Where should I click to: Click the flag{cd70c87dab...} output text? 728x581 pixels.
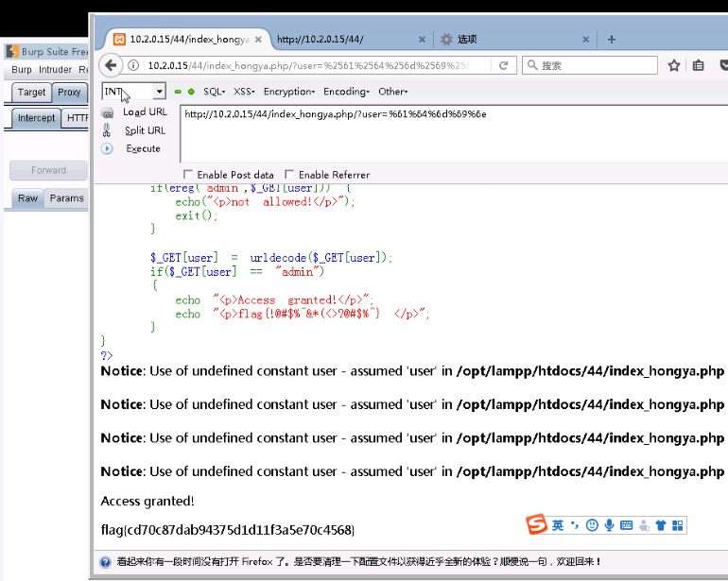coord(228,530)
